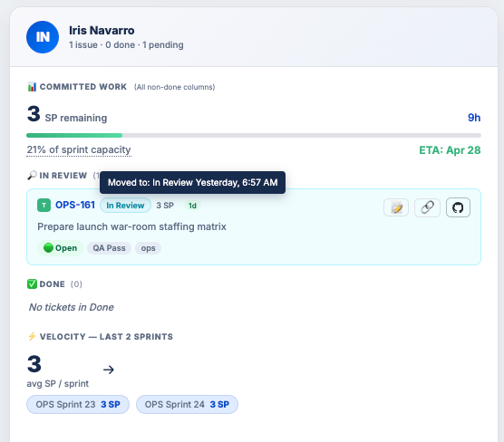The height and width of the screenshot is (442, 504).
Task: Click the 'SP remaining' label
Action: (76, 118)
